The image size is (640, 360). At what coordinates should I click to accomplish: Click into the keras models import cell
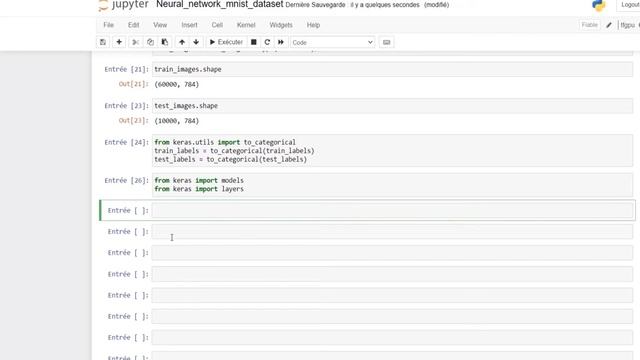point(392,185)
